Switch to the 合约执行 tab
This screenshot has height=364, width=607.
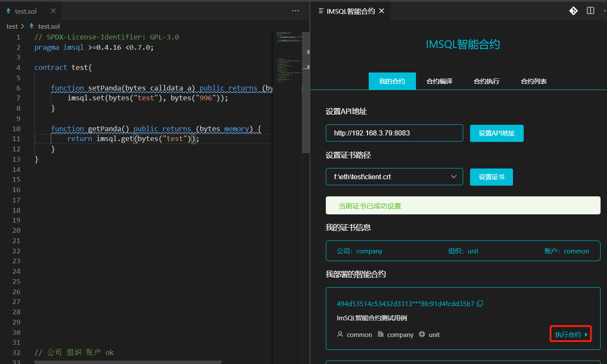pyautogui.click(x=487, y=81)
